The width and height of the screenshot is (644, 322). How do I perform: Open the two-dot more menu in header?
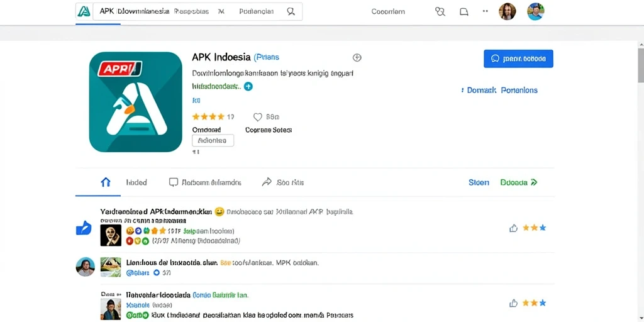(486, 11)
